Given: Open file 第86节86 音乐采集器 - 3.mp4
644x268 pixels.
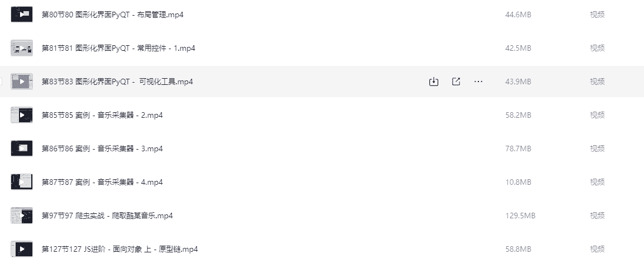Looking at the screenshot, I should pyautogui.click(x=102, y=149).
